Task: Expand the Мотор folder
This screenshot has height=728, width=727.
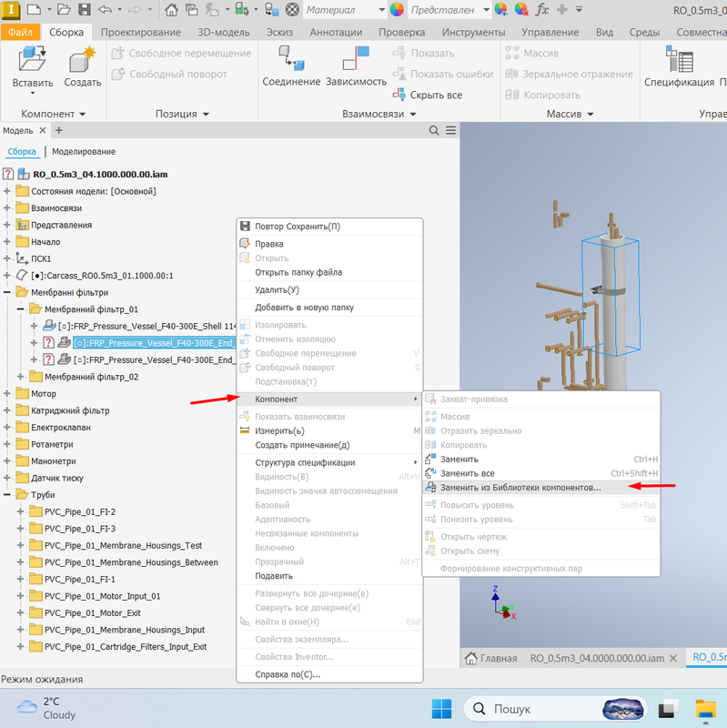Action: [x=7, y=393]
